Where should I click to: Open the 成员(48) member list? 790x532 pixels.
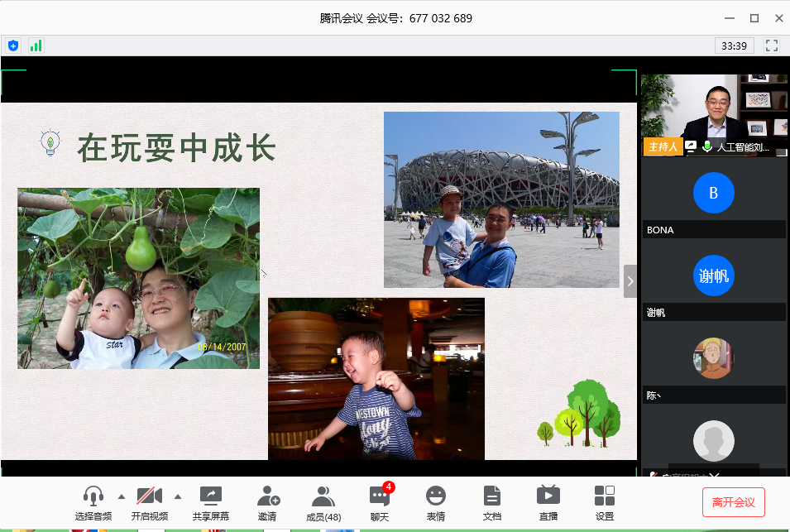pyautogui.click(x=323, y=496)
